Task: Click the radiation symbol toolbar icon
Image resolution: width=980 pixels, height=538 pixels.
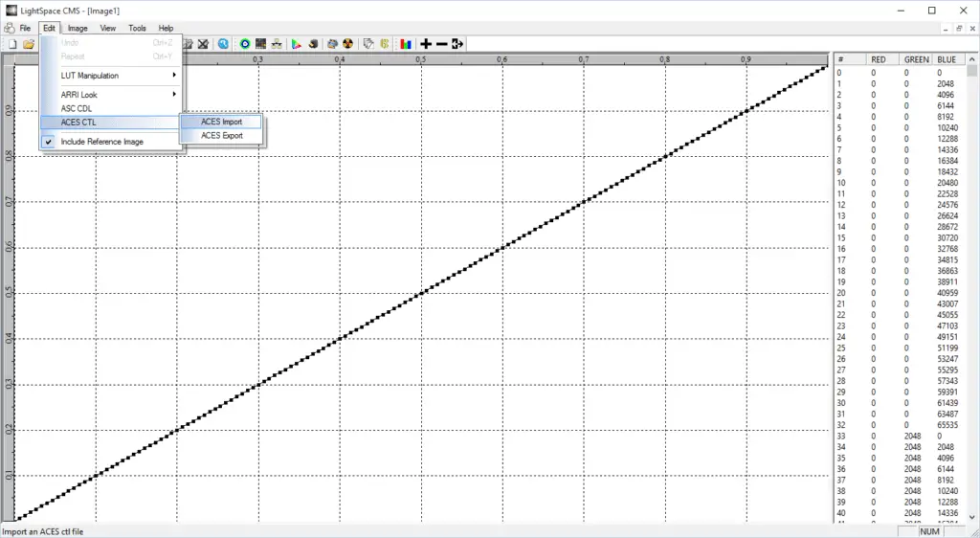Action: (347, 44)
